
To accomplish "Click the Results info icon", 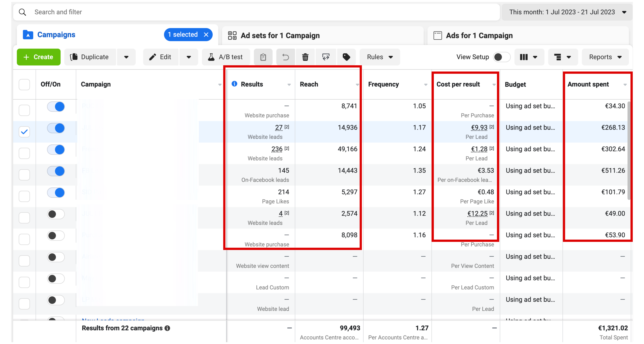I will [234, 84].
